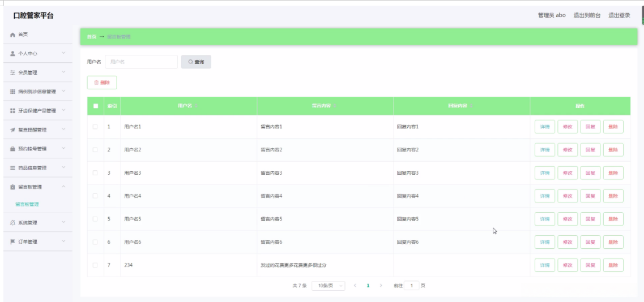
Task: Click the person icon beside 个人中心
Action: 12,53
